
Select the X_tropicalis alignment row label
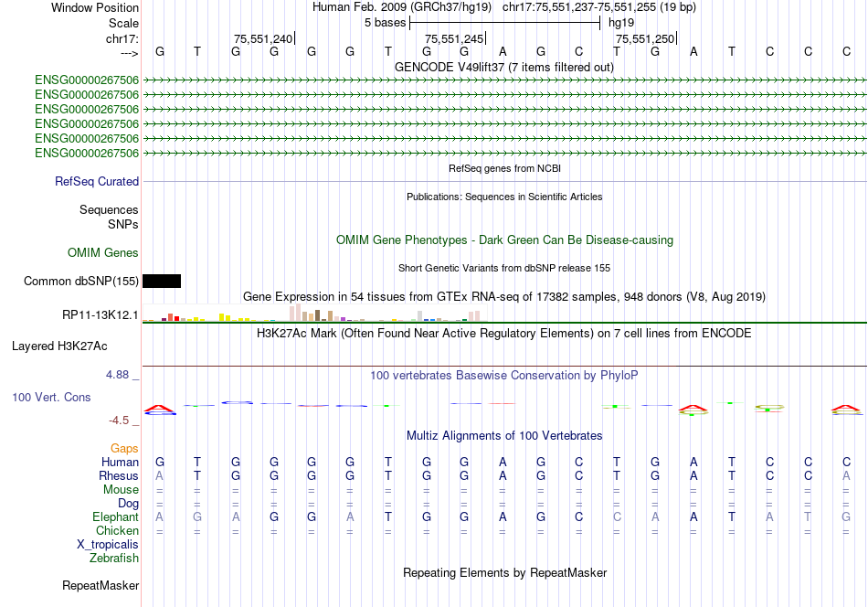(108, 545)
